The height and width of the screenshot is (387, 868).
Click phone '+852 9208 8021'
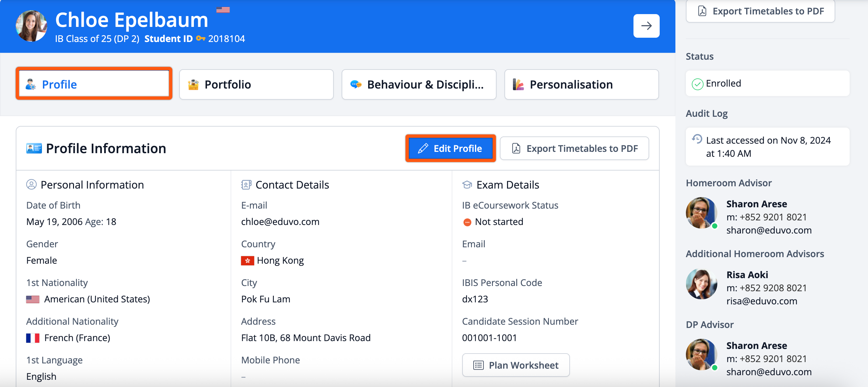coord(773,288)
